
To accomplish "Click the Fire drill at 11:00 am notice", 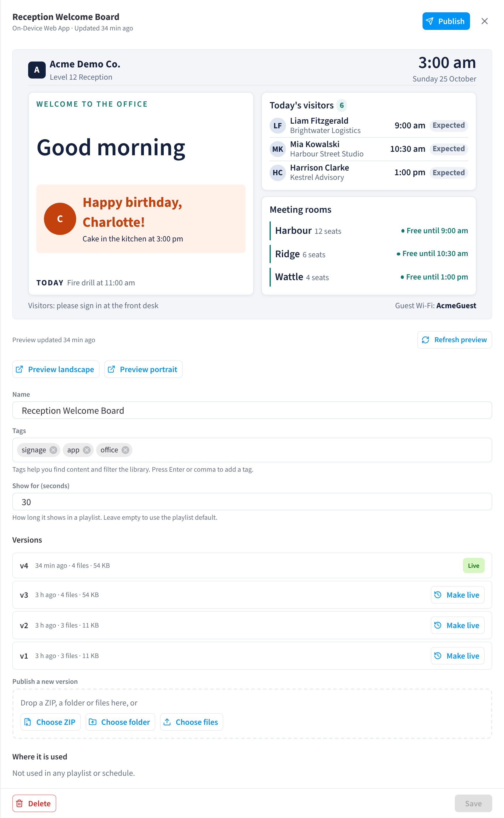I will [x=101, y=282].
